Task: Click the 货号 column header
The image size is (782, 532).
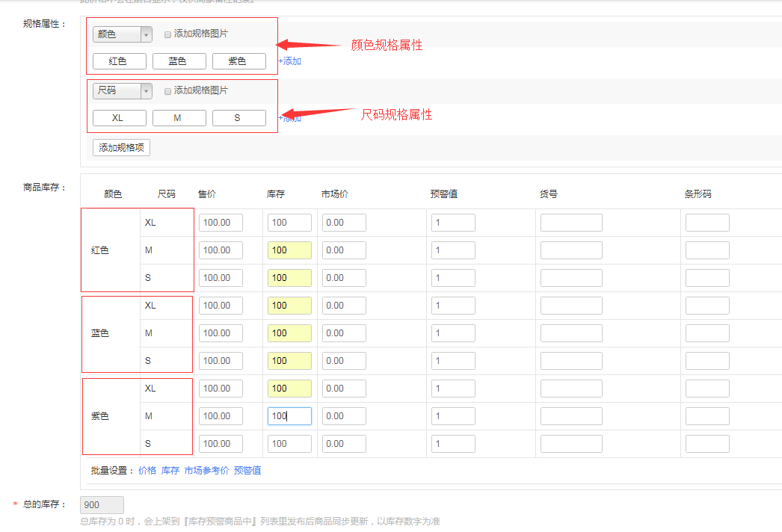Action: point(549,194)
